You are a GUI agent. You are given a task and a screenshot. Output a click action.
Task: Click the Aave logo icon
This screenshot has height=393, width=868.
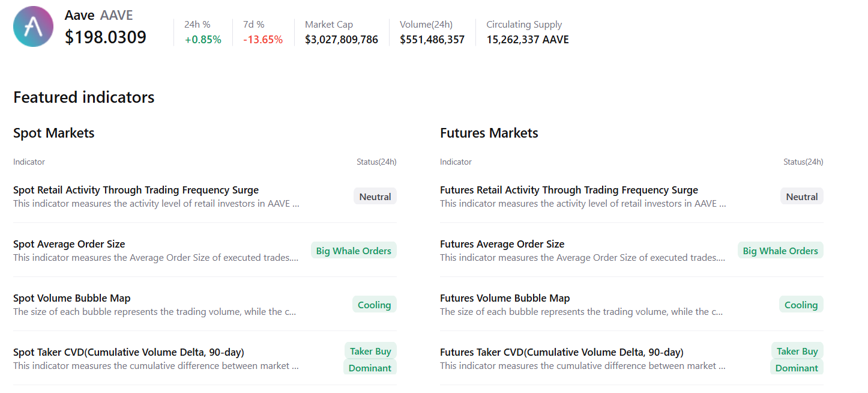[x=33, y=26]
